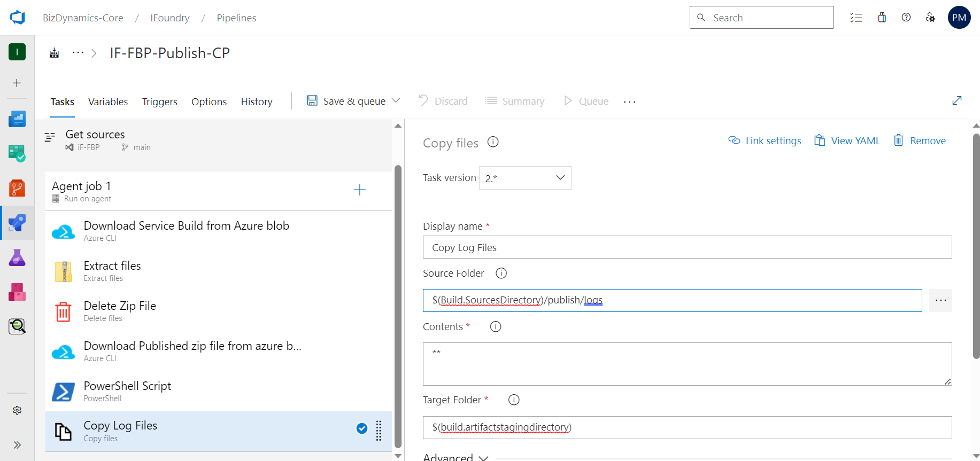980x461 pixels.
Task: Add new item with sidebar plus icon
Action: point(17,83)
